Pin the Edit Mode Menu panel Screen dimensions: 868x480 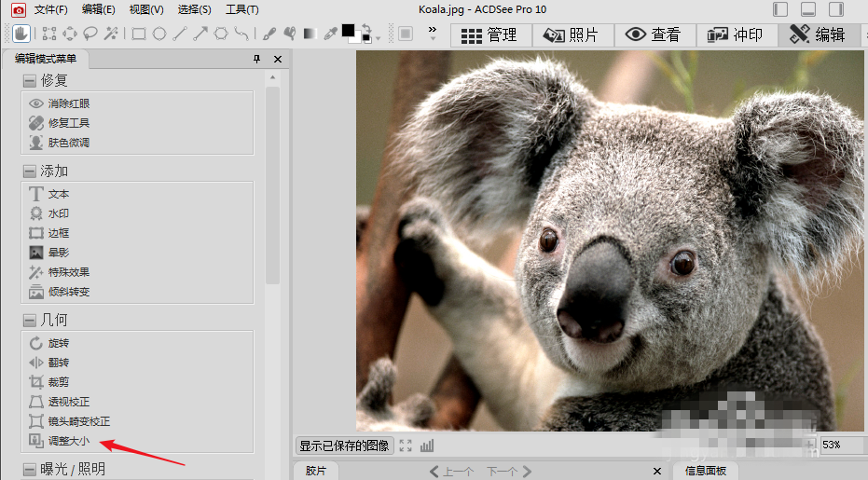point(257,59)
